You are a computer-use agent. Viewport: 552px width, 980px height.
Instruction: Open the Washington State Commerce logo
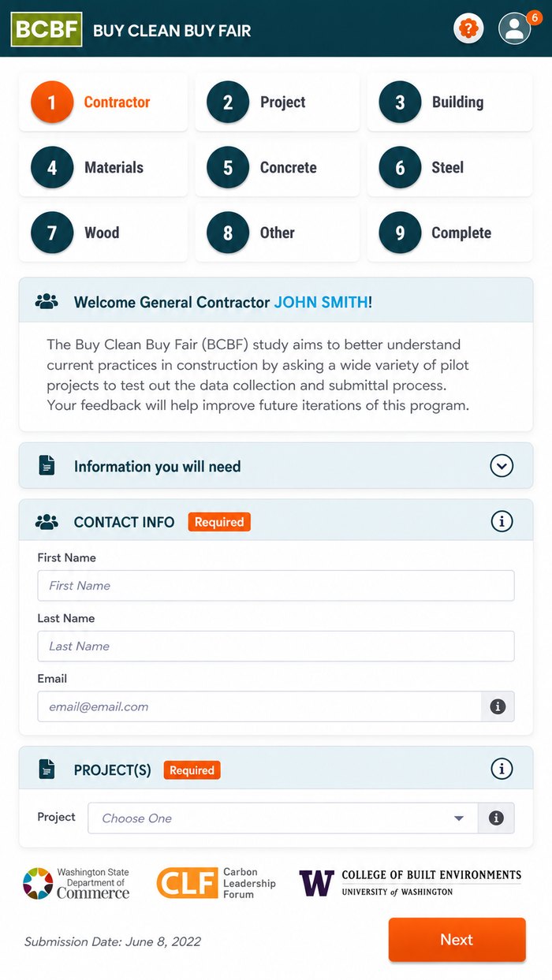pos(76,883)
